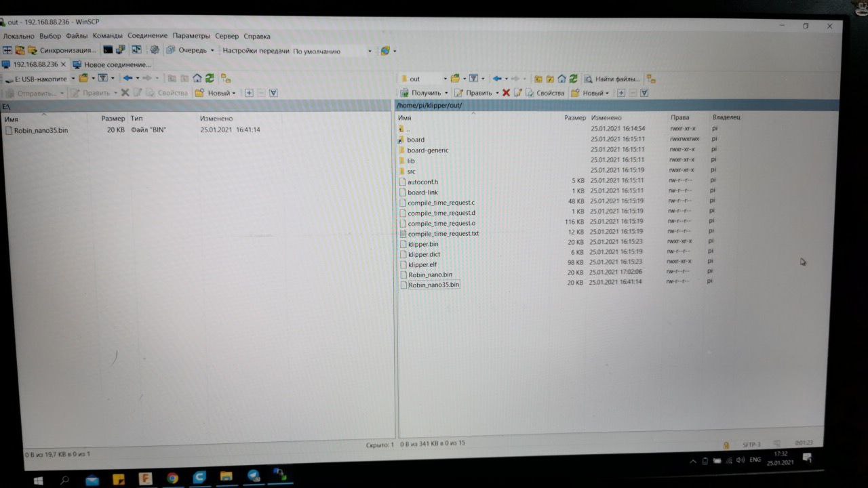
Task: Open the Справка menu
Action: (256, 37)
